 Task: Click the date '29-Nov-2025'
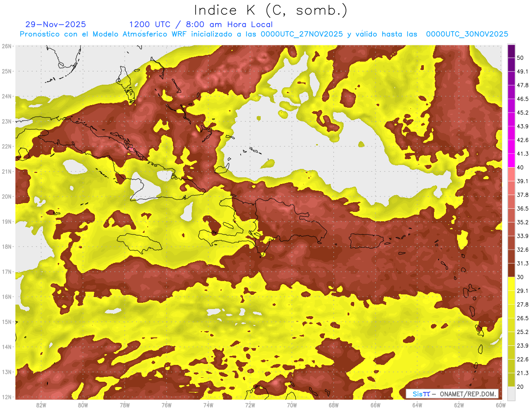(56, 24)
